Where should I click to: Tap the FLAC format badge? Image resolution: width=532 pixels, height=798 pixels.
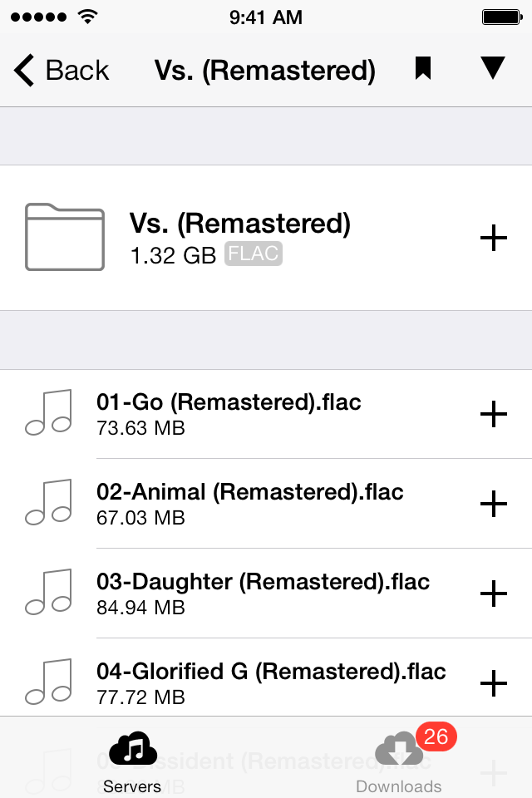point(254,254)
